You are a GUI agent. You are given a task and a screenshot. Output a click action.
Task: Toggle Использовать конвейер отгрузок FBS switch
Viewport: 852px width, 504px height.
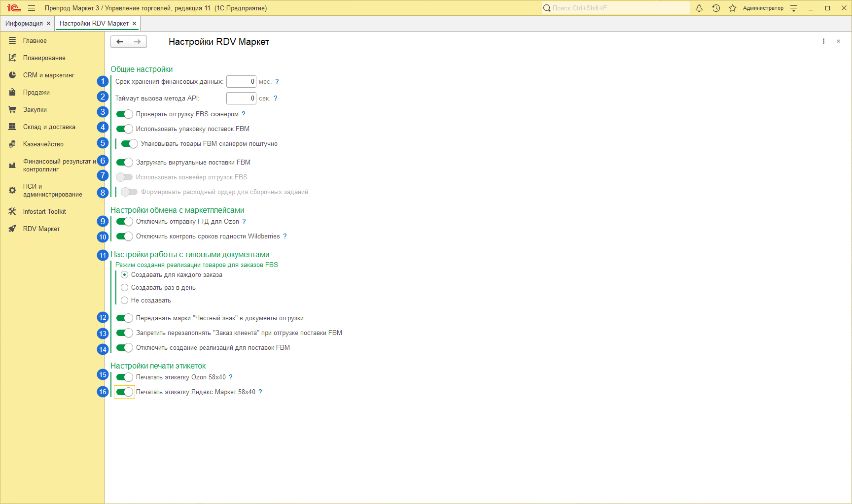click(124, 177)
